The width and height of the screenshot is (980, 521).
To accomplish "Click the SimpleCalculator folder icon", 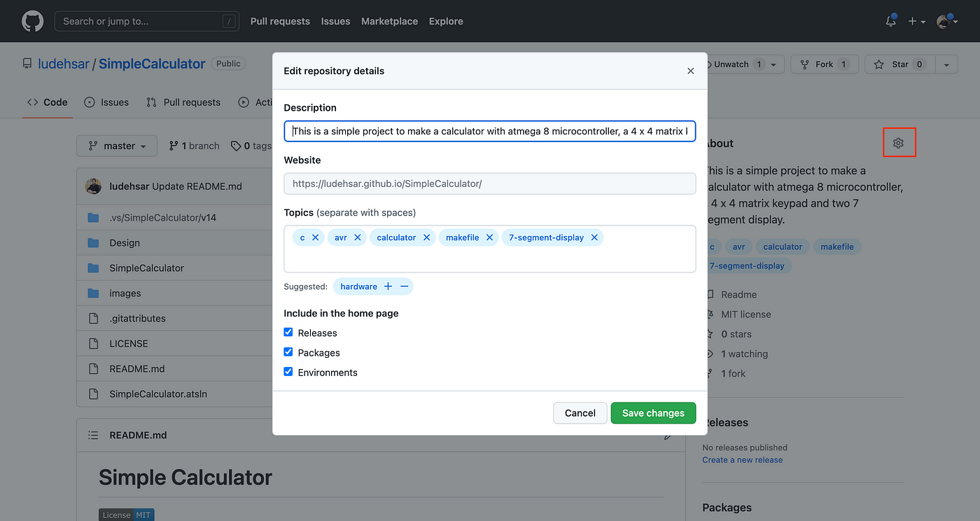I will coord(94,268).
